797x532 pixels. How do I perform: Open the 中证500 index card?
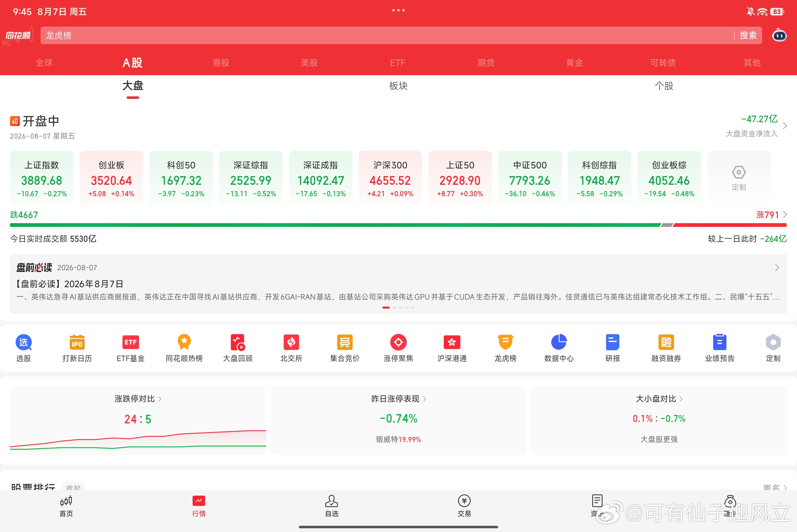[x=530, y=178]
